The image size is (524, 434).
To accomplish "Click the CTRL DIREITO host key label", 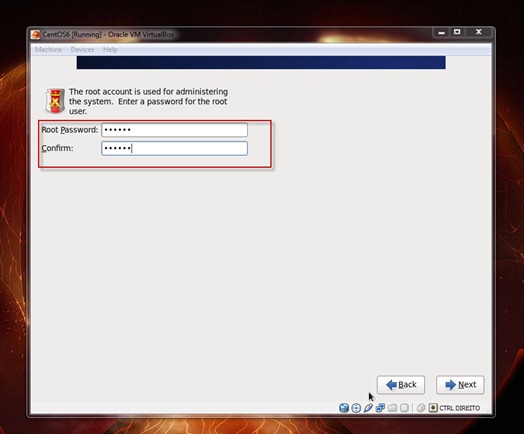I will [x=460, y=408].
